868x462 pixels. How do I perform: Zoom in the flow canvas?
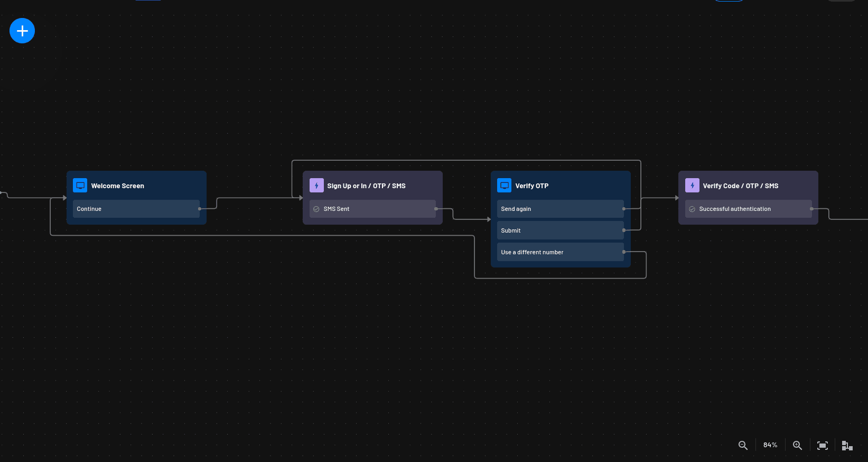click(x=797, y=445)
